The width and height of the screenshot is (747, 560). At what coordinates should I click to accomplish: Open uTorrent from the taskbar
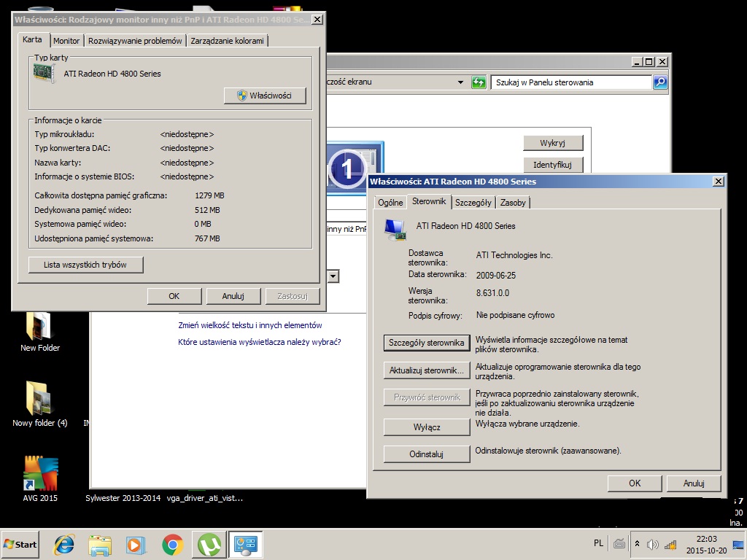point(209,544)
